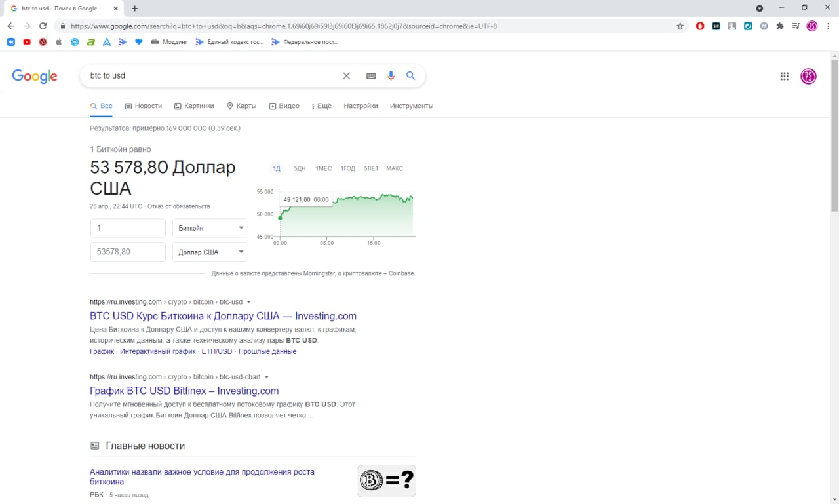Click the Bitcoin amount field showing 1

pyautogui.click(x=128, y=228)
